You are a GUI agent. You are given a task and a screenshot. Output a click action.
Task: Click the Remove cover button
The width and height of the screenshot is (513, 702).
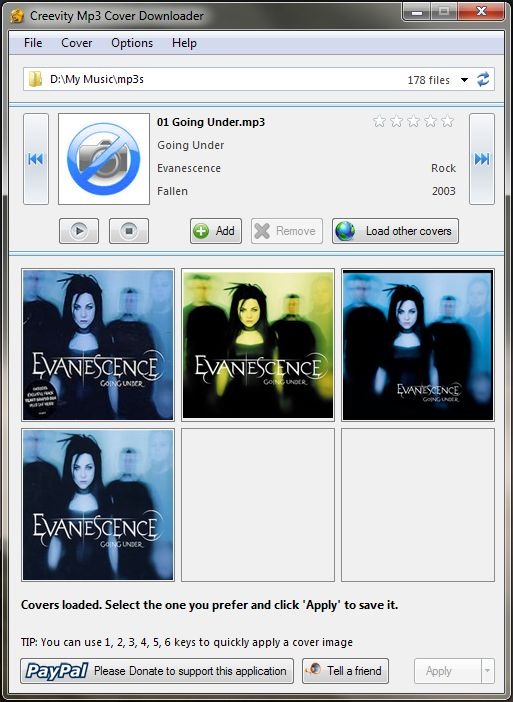287,231
